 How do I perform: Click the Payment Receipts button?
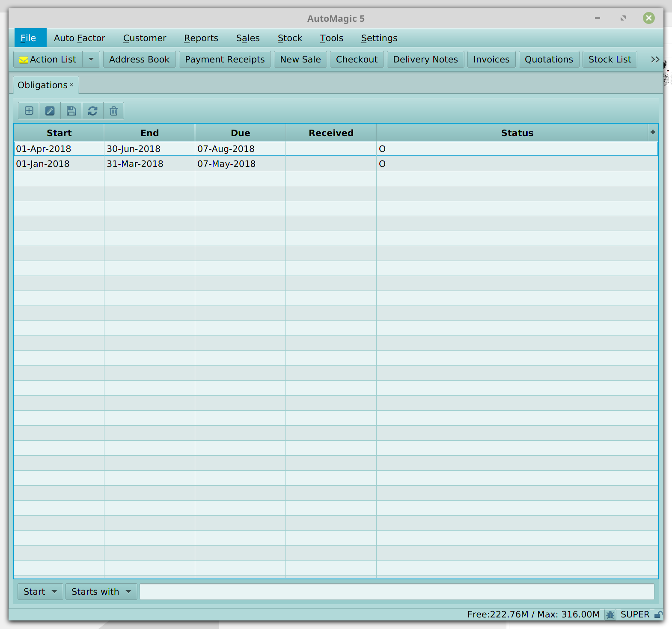pos(225,59)
